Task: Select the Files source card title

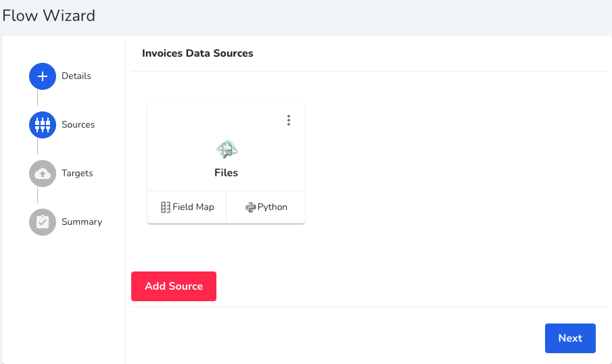Action: 226,173
